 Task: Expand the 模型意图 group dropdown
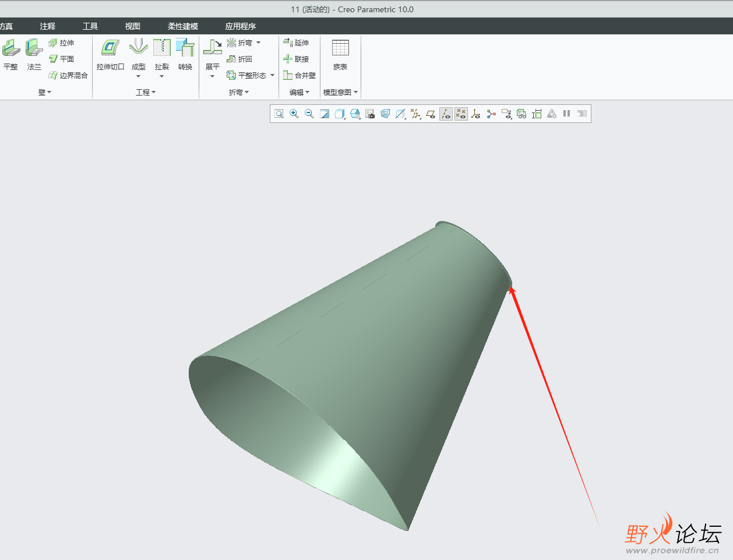(x=340, y=92)
